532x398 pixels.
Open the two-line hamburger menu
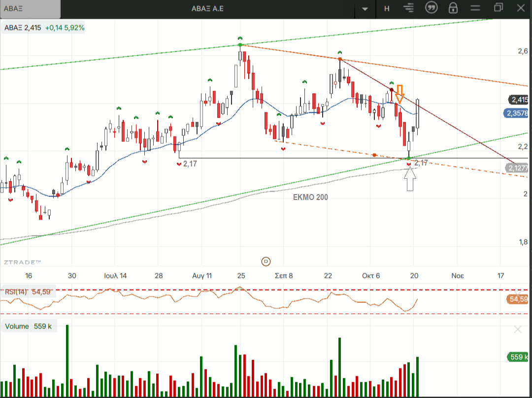point(475,8)
